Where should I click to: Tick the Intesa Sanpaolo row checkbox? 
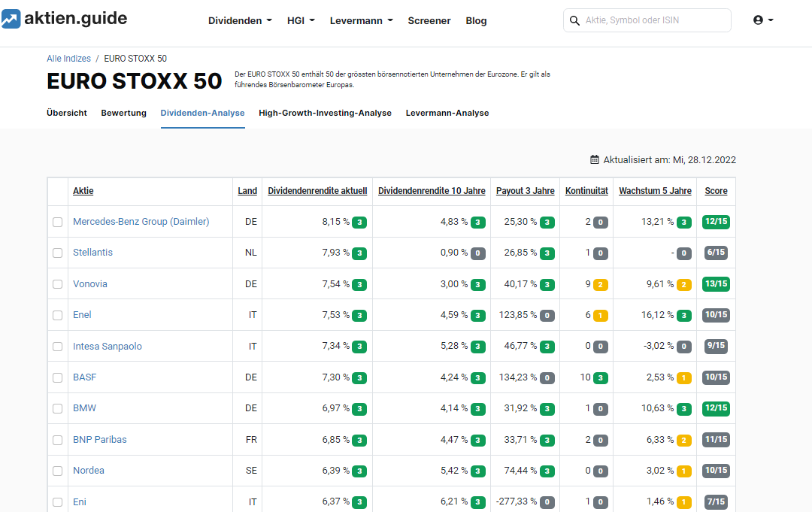coord(57,347)
